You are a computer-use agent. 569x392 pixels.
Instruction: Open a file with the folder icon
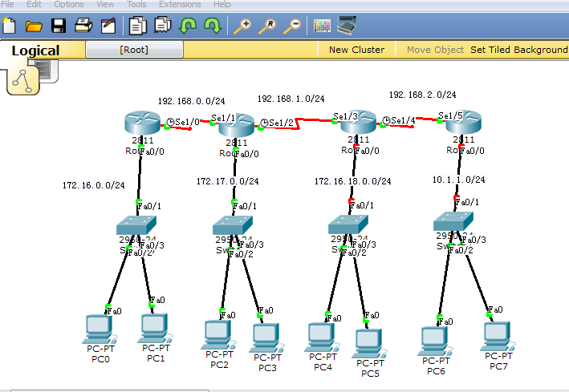(34, 26)
